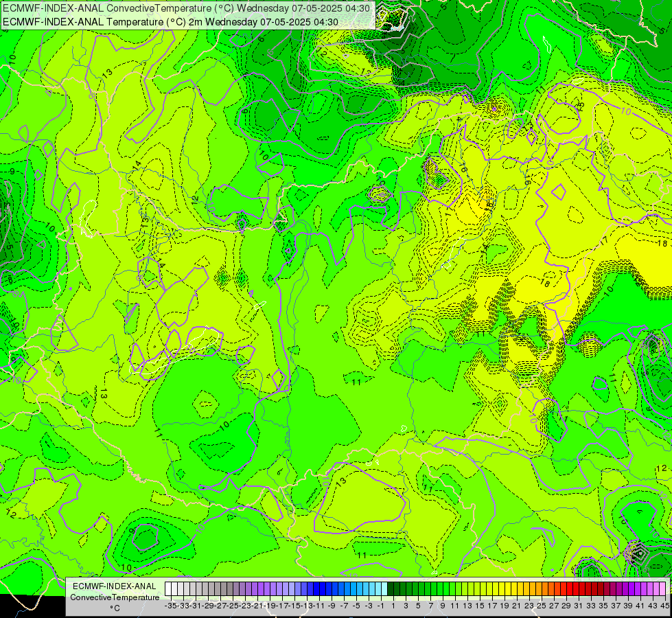Click legend scale number 5
Image resolution: width=672 pixels, height=618 pixels.
coord(418,606)
